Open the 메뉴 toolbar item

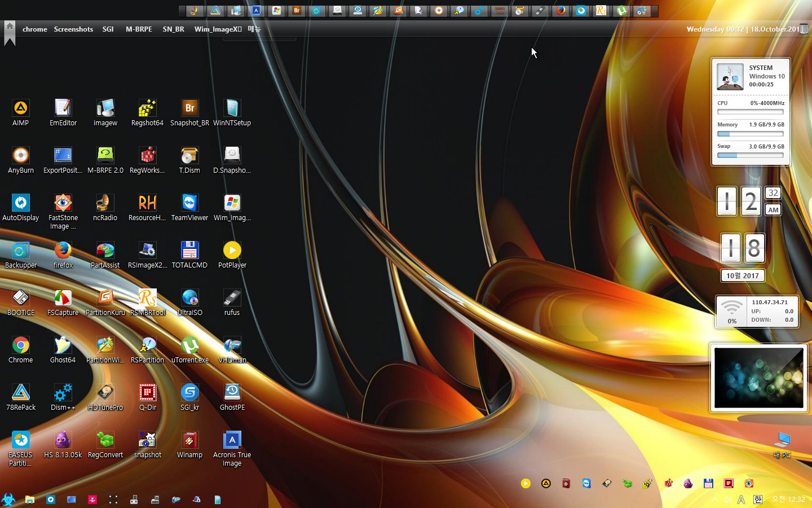(x=254, y=29)
